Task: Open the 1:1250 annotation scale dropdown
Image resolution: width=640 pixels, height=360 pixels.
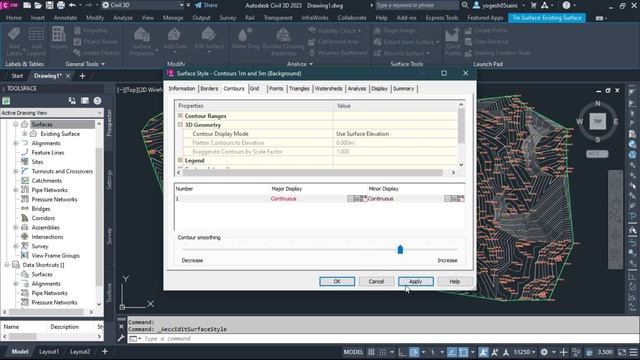Action: [524, 352]
